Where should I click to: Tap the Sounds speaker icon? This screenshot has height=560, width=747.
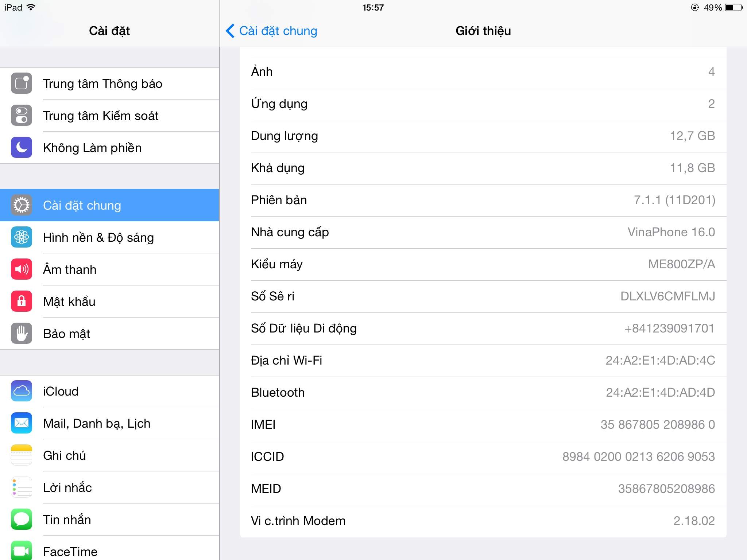coord(22,269)
